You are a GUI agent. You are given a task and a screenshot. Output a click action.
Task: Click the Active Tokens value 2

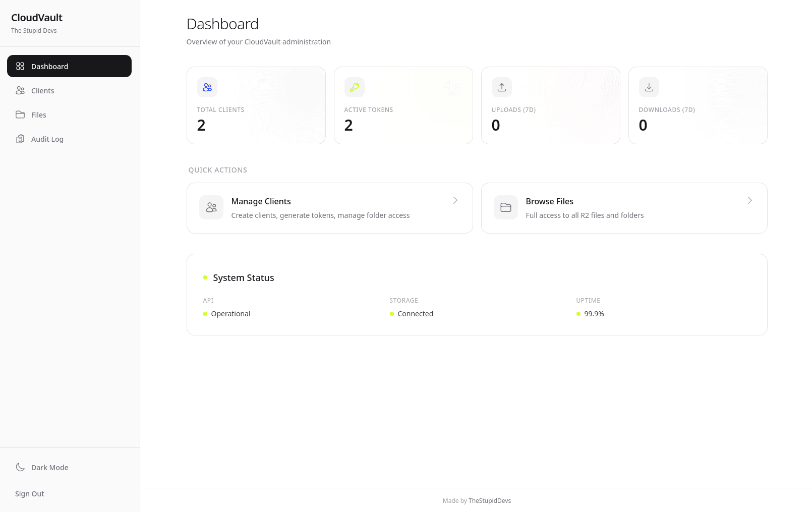[x=349, y=125]
